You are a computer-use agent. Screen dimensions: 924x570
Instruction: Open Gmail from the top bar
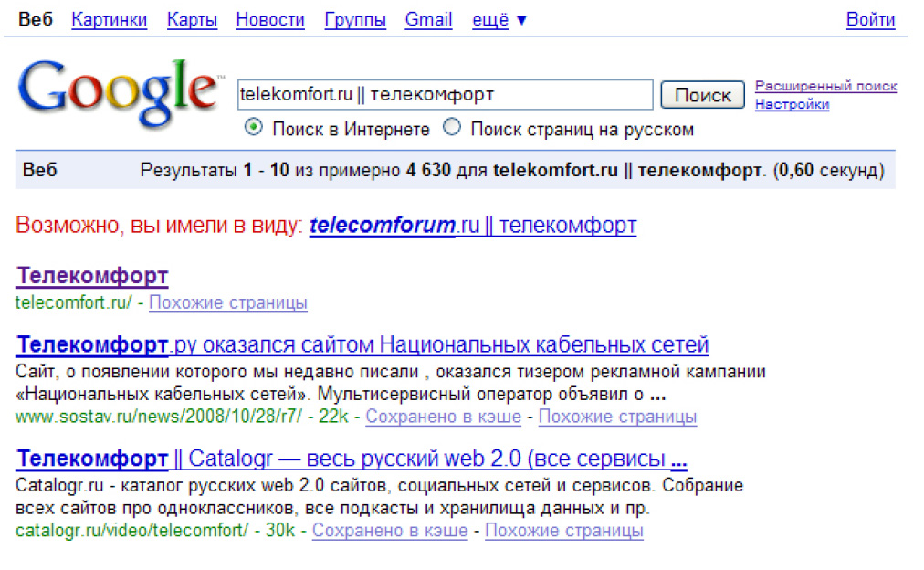[x=428, y=19]
